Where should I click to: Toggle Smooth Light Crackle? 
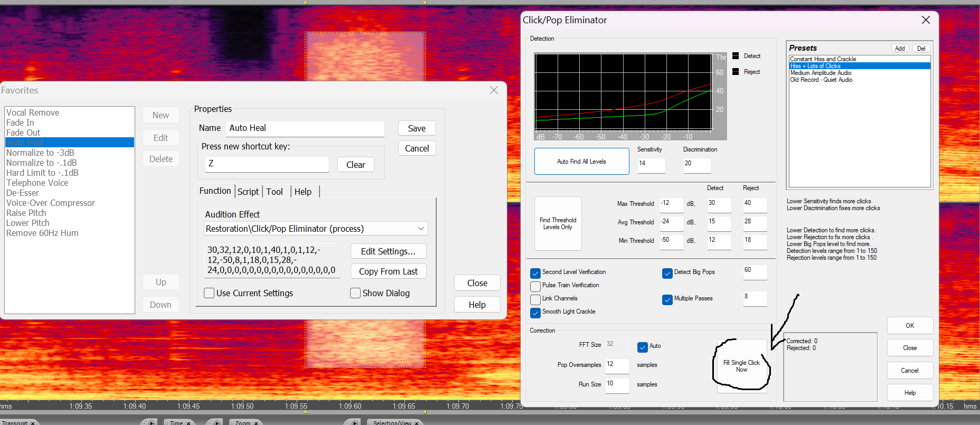[x=535, y=313]
